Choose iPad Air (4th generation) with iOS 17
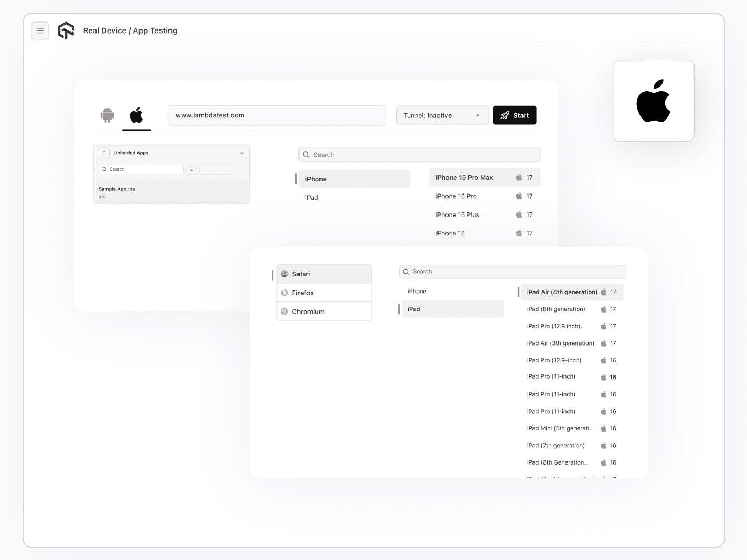747x560 pixels. (x=572, y=292)
